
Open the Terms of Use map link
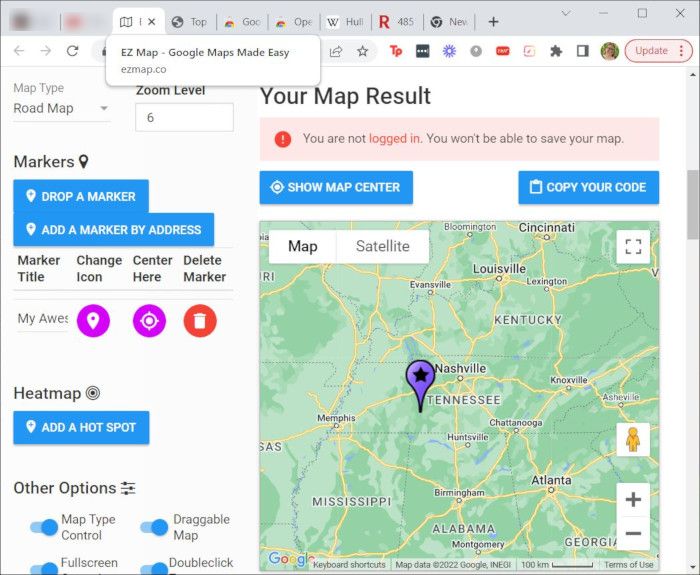point(629,565)
